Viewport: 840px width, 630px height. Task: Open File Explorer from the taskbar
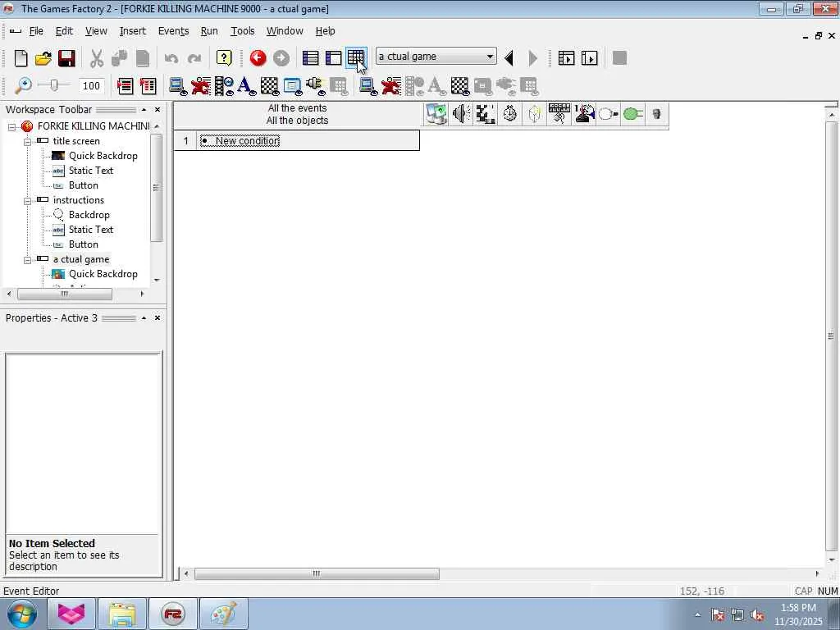(122, 614)
